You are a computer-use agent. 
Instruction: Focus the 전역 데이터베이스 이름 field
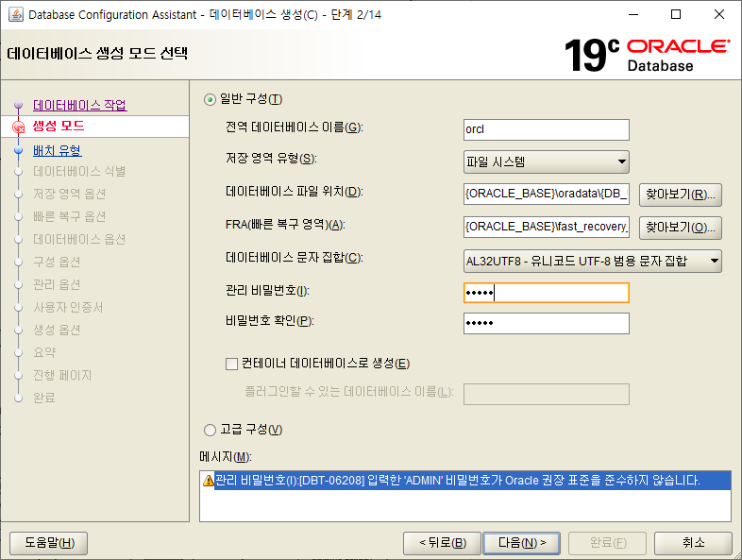click(x=546, y=129)
